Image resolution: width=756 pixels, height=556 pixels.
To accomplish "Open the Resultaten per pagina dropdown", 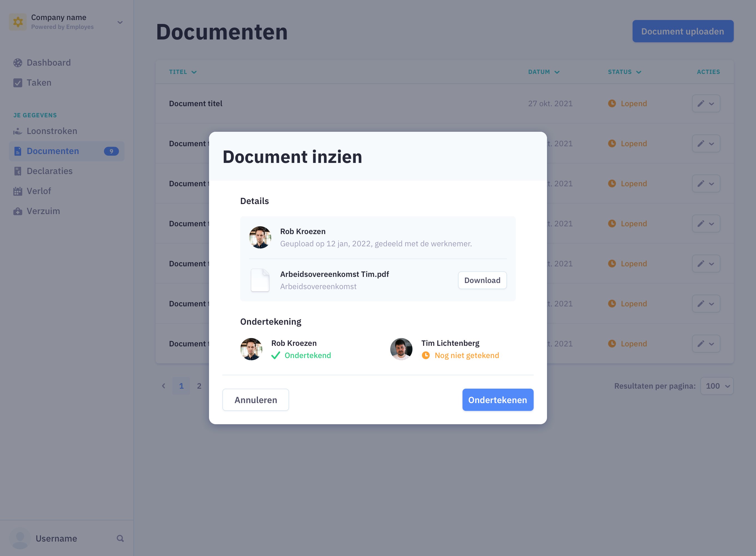I will [717, 386].
